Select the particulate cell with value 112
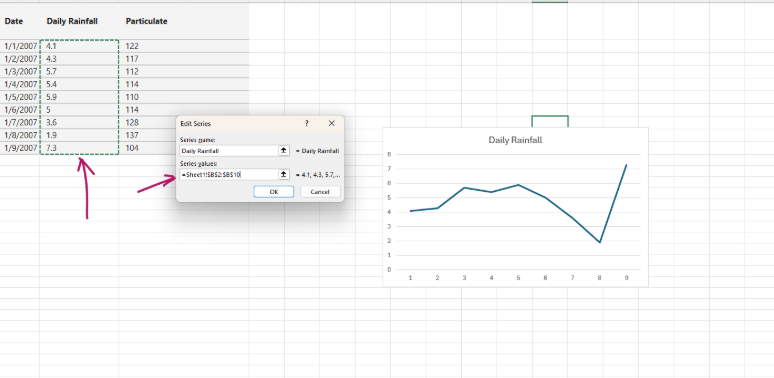This screenshot has height=378, width=774. [184, 72]
